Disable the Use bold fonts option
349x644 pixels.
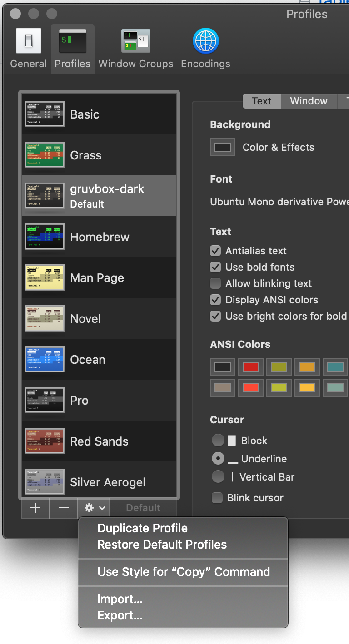(215, 267)
